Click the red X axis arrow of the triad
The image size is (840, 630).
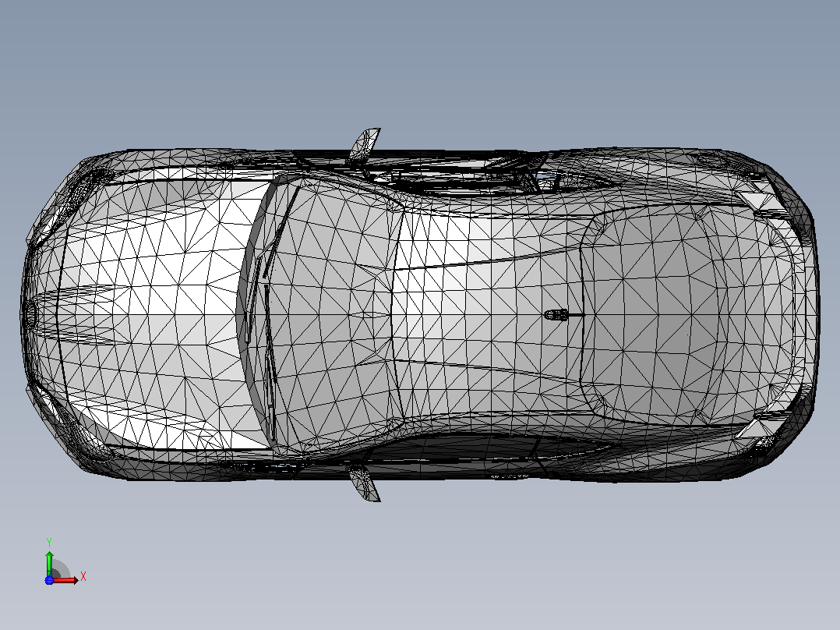[65, 579]
